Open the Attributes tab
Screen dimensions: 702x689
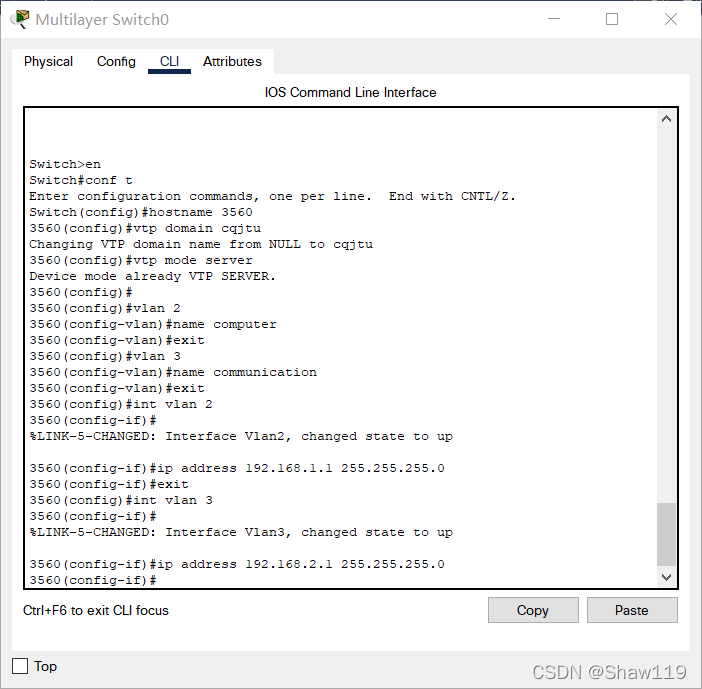232,61
